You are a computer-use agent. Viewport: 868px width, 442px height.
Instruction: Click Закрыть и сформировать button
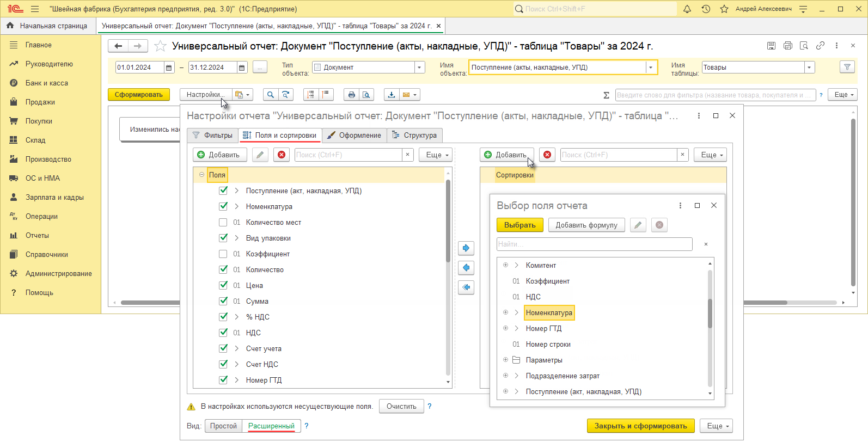640,426
